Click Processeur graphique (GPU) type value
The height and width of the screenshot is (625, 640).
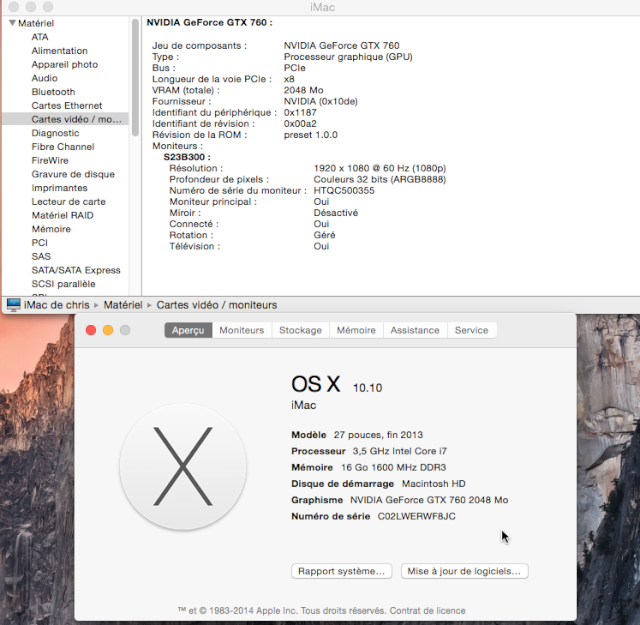tap(348, 57)
